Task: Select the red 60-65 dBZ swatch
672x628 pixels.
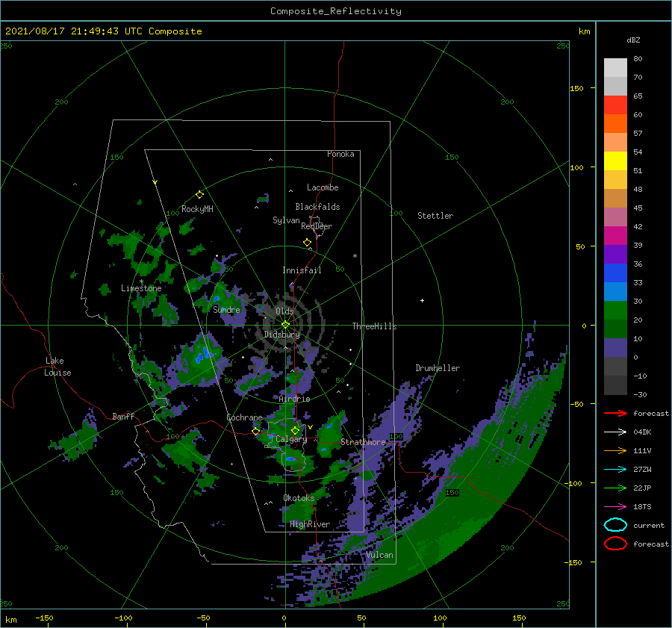Action: [615, 105]
